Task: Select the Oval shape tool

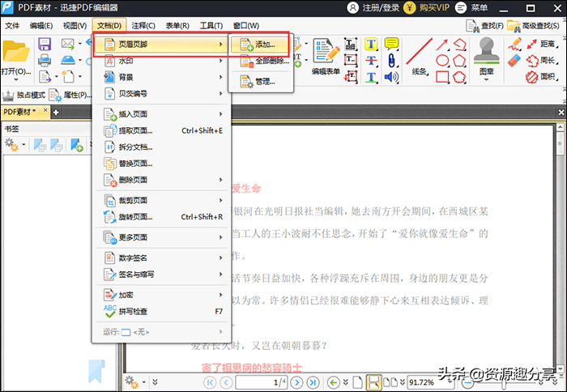Action: 442,61
